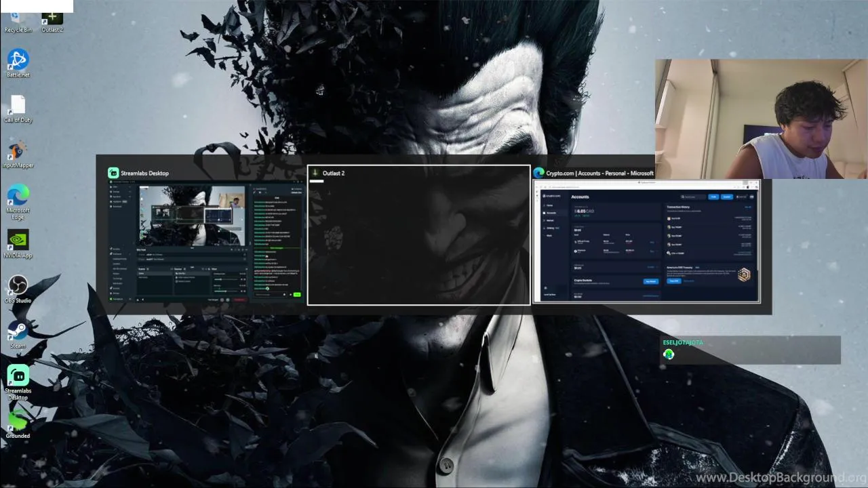This screenshot has width=868, height=488.
Task: Select the Call of Duty desktop file
Action: coord(18,108)
